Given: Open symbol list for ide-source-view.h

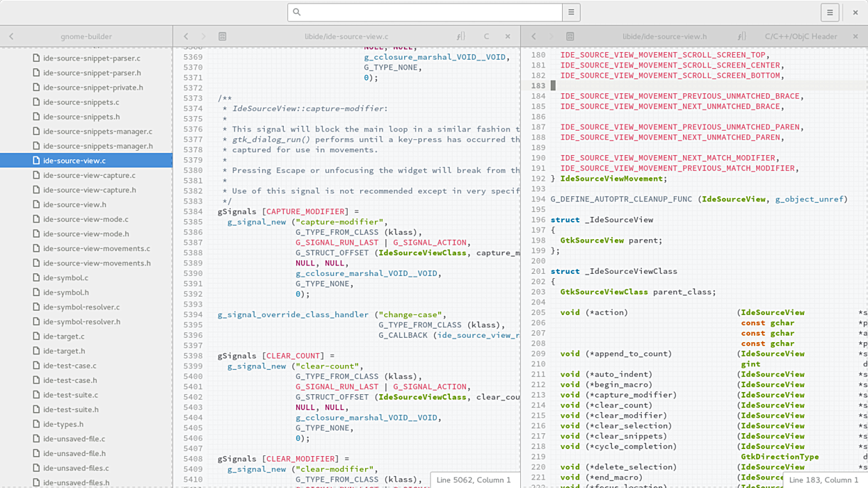Looking at the screenshot, I should tap(742, 36).
